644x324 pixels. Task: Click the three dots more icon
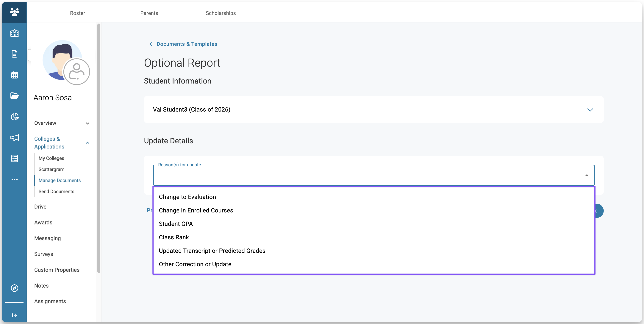click(x=15, y=179)
